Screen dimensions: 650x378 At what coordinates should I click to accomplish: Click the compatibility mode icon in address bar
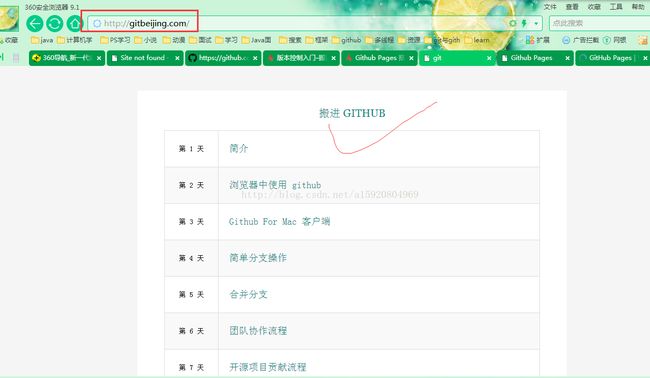(513, 23)
